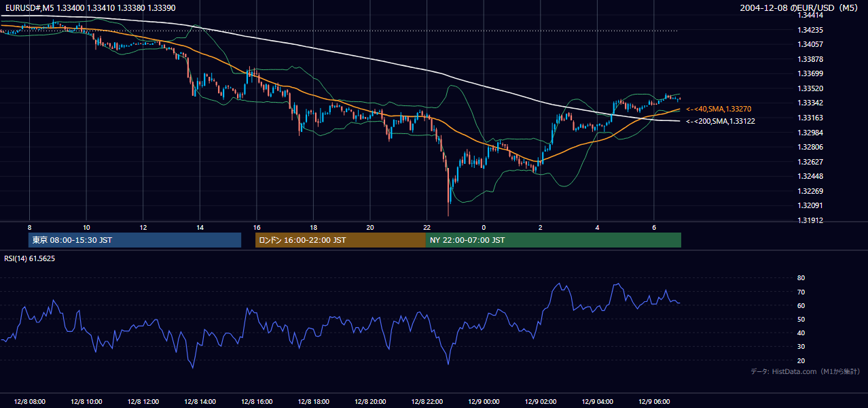Image resolution: width=868 pixels, height=408 pixels.
Task: Click hour marker 0 under the price chart
Action: point(484,226)
